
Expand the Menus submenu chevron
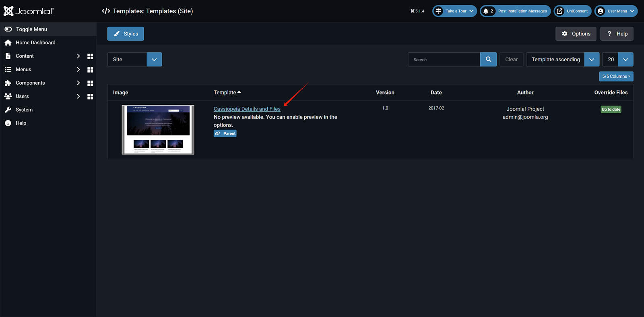tap(78, 69)
